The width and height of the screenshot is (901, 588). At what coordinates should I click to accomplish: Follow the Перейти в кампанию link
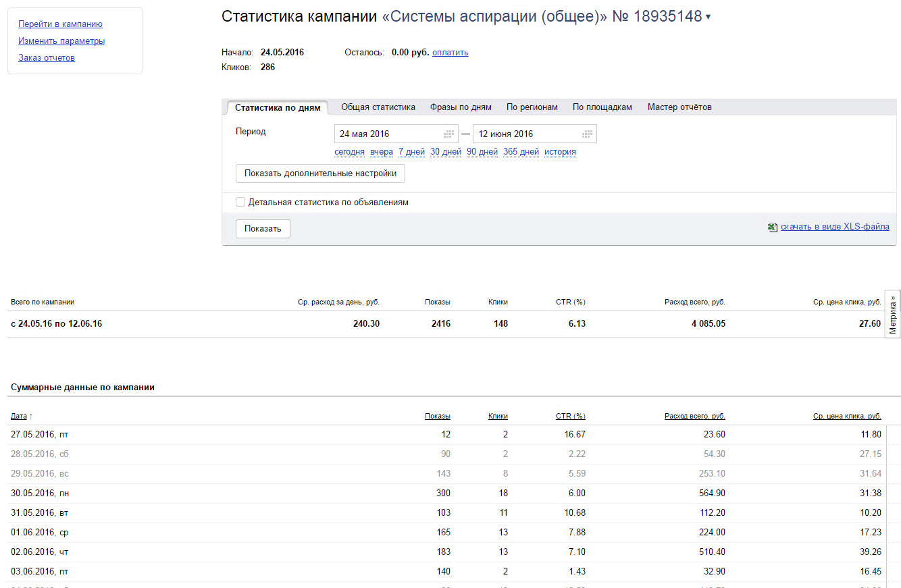tap(60, 24)
